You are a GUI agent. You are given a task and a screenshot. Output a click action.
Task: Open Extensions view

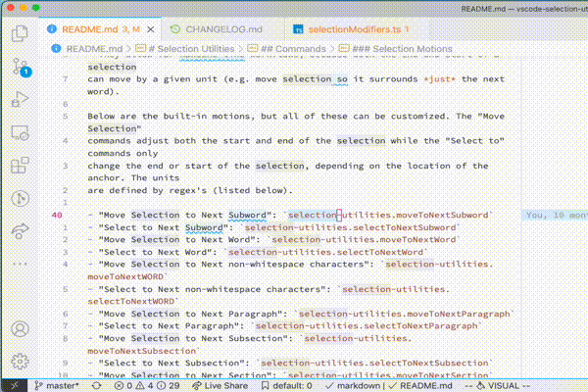[x=20, y=165]
